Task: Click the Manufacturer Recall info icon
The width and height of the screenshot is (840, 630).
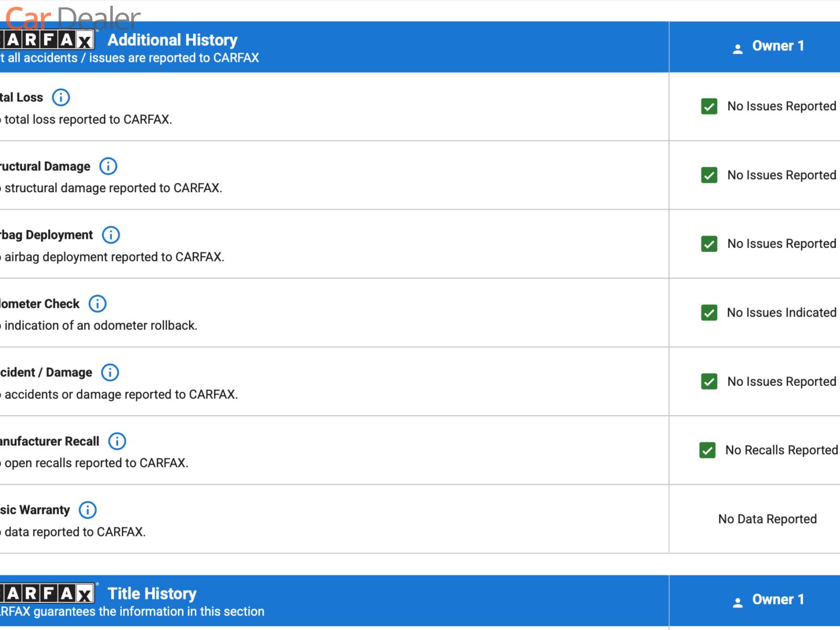Action: [117, 442]
